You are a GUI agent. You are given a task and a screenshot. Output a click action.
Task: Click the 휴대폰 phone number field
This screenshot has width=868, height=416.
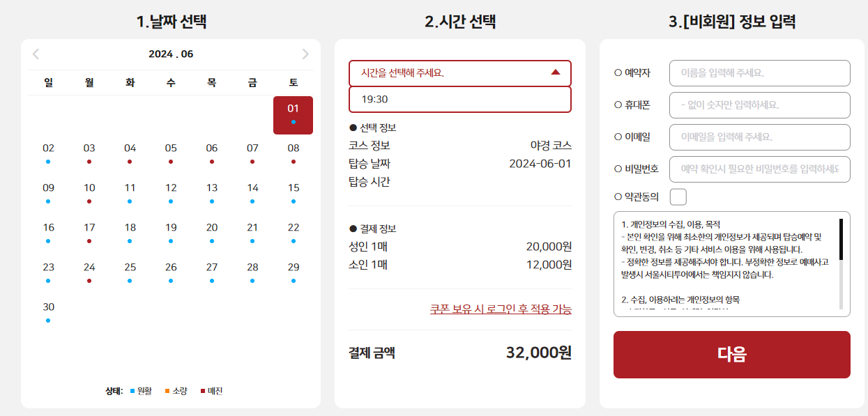pos(759,105)
